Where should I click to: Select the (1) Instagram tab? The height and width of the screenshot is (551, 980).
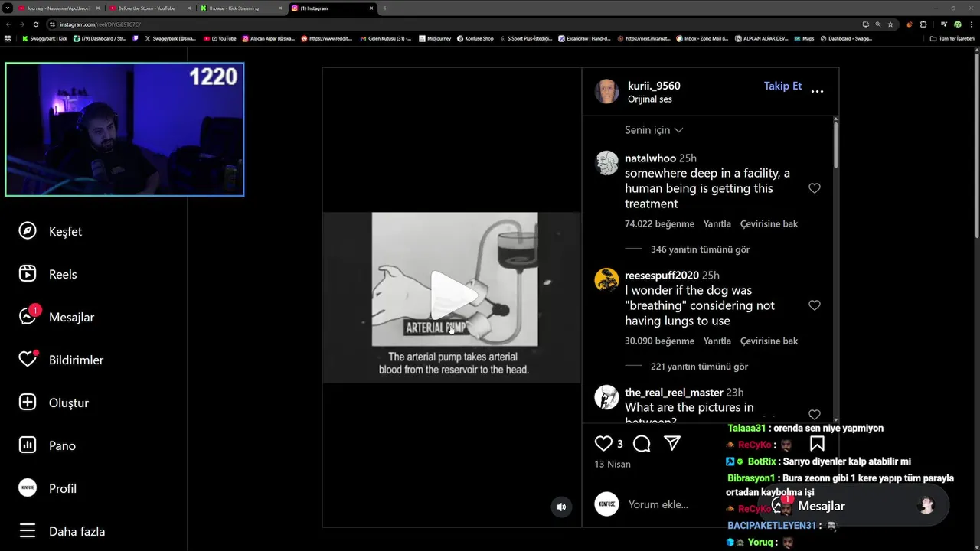click(x=332, y=8)
